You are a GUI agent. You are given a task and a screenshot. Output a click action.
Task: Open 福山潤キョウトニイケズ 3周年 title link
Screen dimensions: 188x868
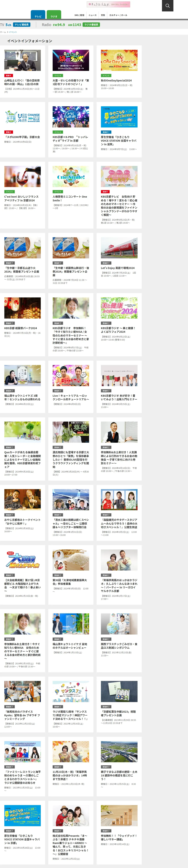22,398
